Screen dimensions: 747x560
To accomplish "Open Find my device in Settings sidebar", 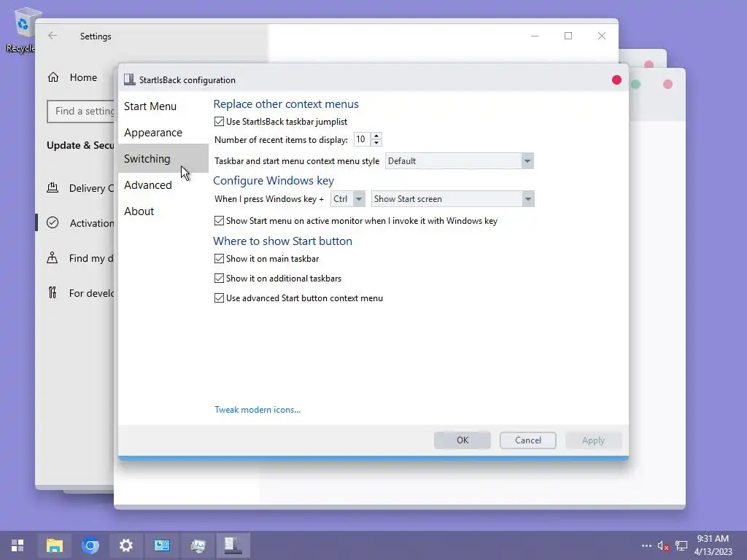I will 80,258.
